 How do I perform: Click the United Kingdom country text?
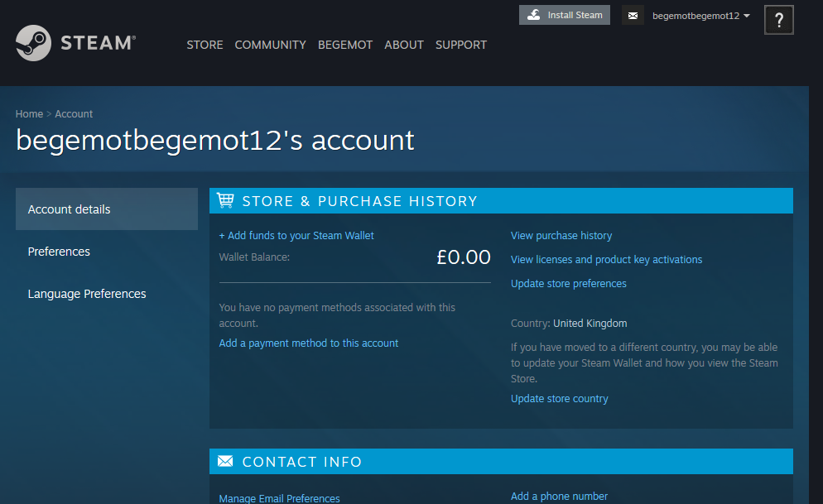coord(590,323)
